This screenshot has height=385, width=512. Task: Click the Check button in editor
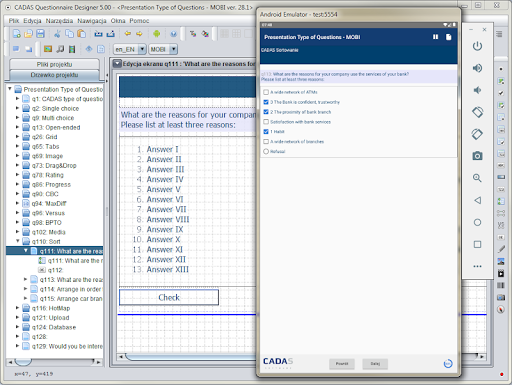tap(169, 297)
